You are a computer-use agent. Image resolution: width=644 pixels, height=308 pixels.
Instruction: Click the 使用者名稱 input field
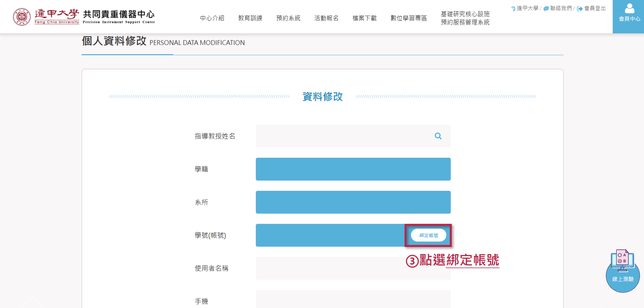[x=353, y=268]
